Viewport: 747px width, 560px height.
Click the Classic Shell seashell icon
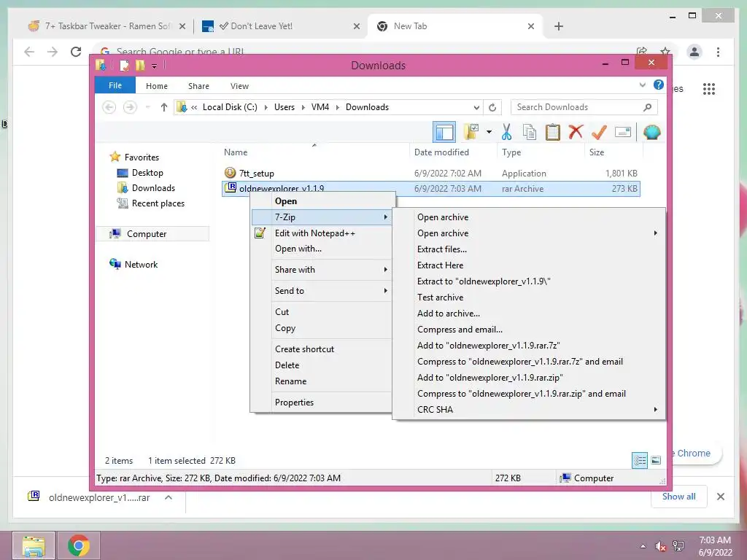[x=651, y=132]
